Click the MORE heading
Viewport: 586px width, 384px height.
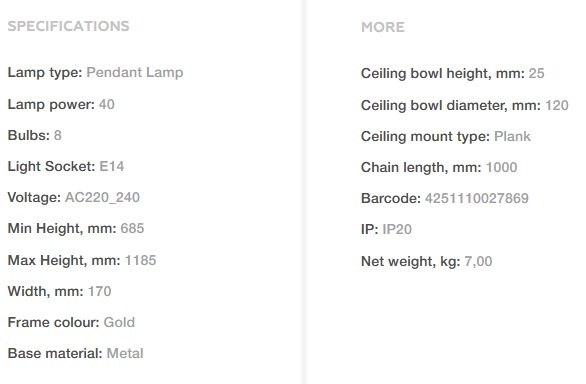[x=383, y=27]
